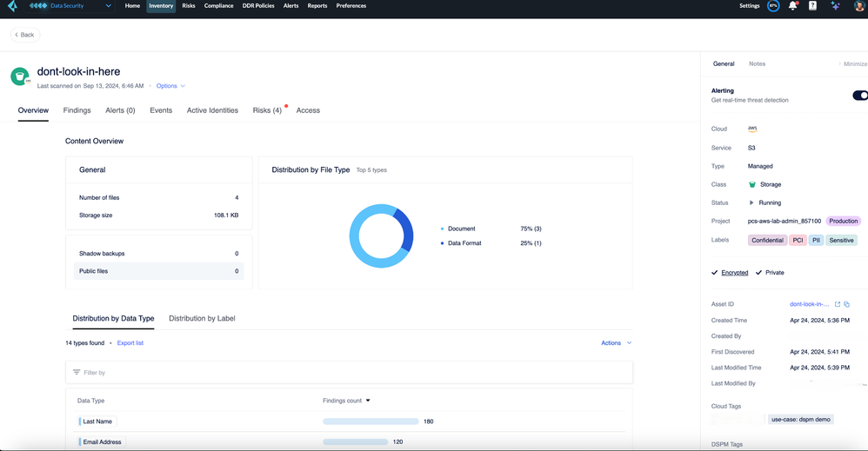This screenshot has height=451, width=868.
Task: Click the Prisma logo in top-left
Action: click(x=12, y=6)
